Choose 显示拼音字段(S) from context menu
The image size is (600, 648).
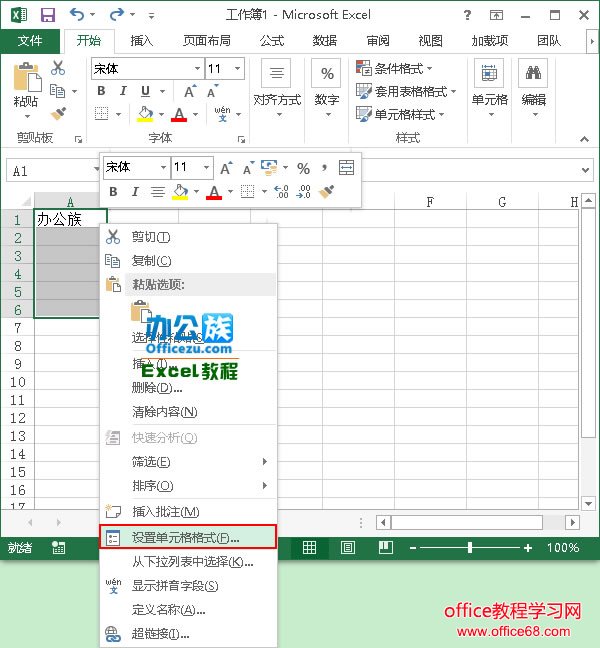click(188, 585)
